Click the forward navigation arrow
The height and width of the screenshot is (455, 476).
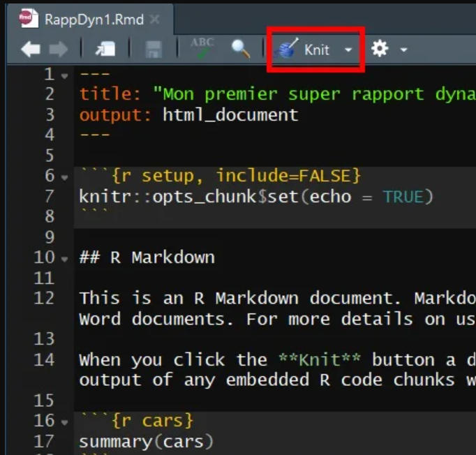tap(58, 50)
